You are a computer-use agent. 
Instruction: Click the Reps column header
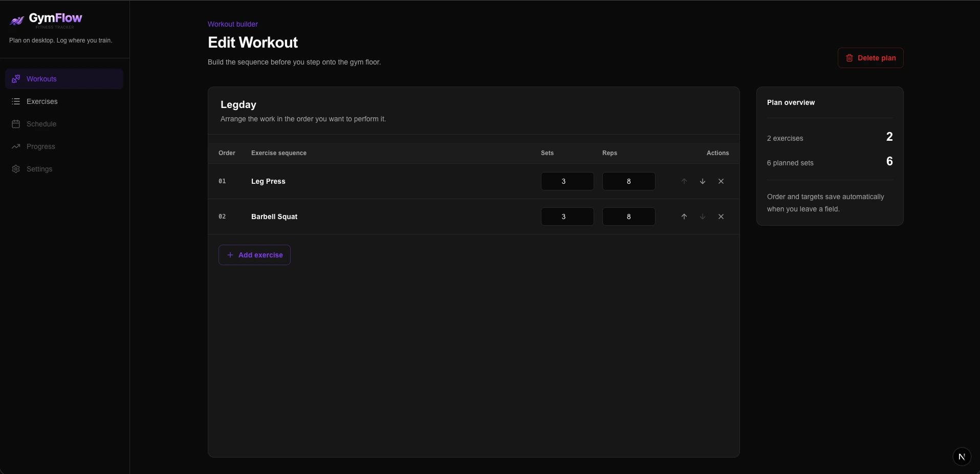pyautogui.click(x=609, y=153)
